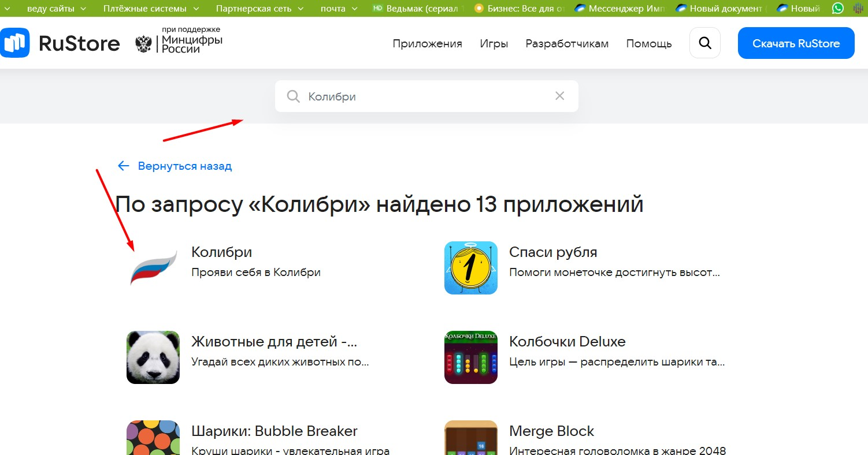Open the Новый документ bookmark
Viewport: 868px width, 455px height.
tap(721, 8)
